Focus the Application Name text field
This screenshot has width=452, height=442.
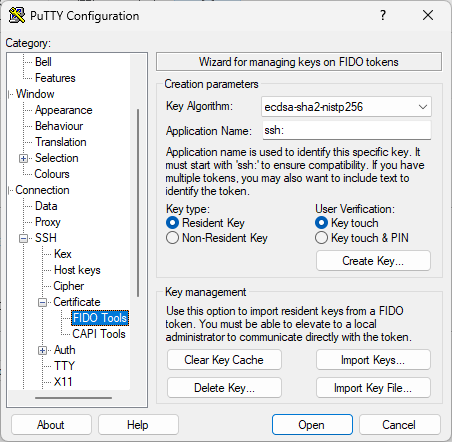[x=347, y=130]
